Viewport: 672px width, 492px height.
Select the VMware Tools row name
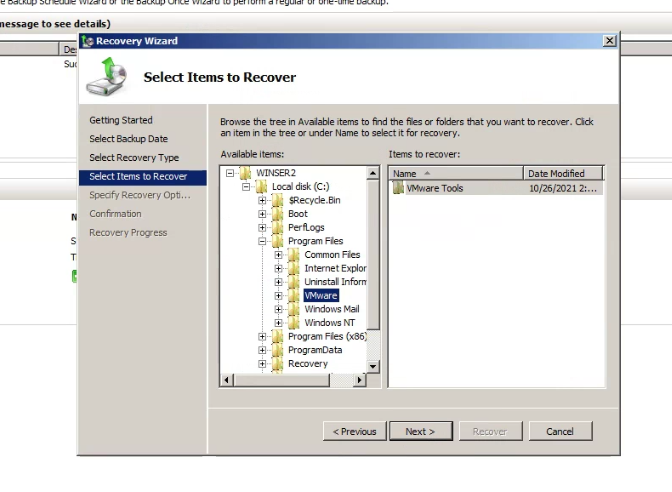[x=435, y=189]
